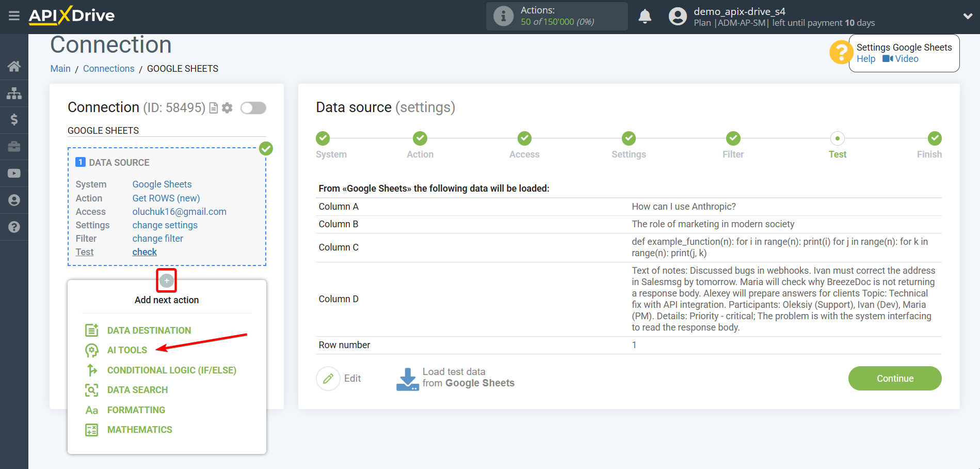Image resolution: width=980 pixels, height=469 pixels.
Task: Open the Help link
Action: 866,59
